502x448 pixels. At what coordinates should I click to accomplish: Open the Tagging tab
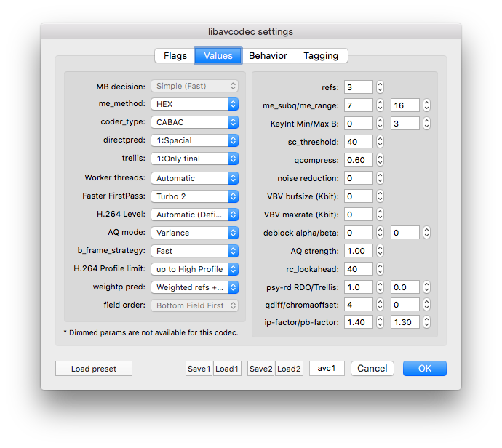pyautogui.click(x=321, y=56)
